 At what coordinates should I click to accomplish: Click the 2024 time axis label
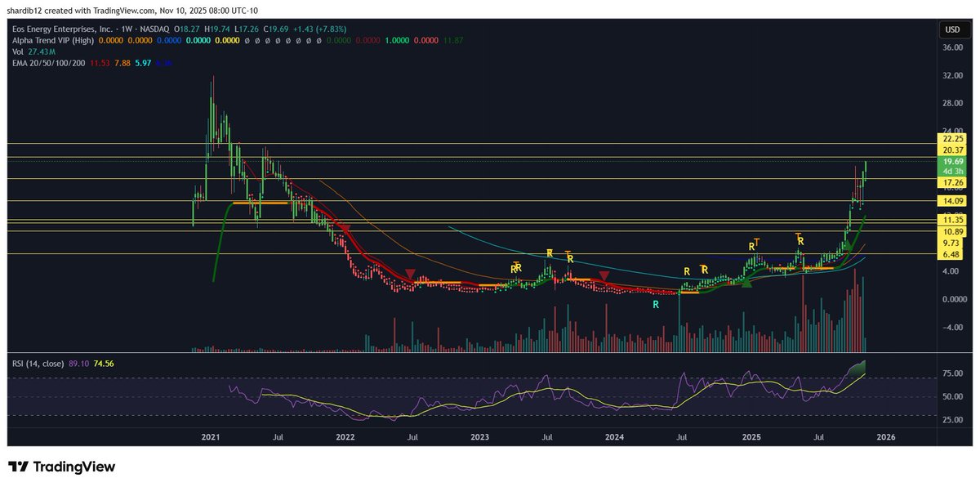point(615,438)
